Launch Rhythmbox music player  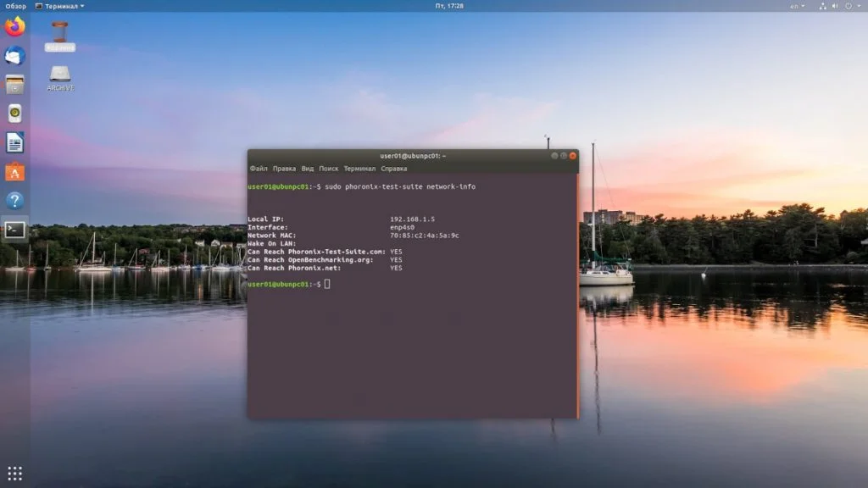coord(14,114)
